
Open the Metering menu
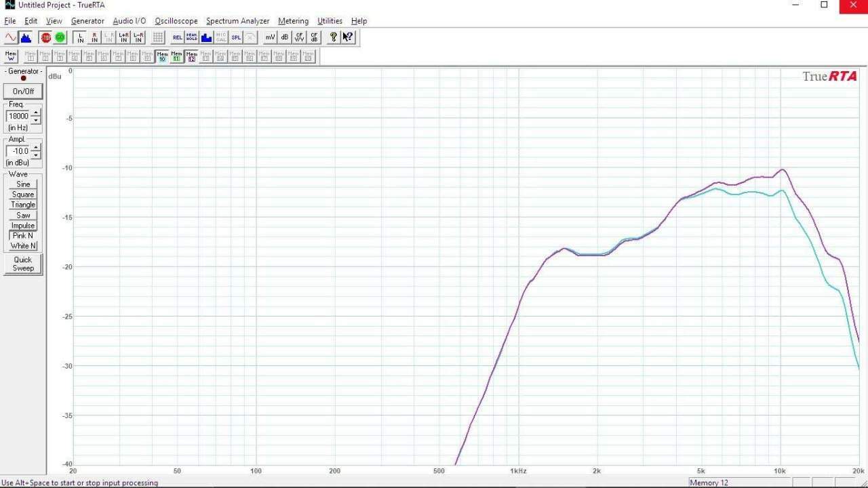pos(294,21)
